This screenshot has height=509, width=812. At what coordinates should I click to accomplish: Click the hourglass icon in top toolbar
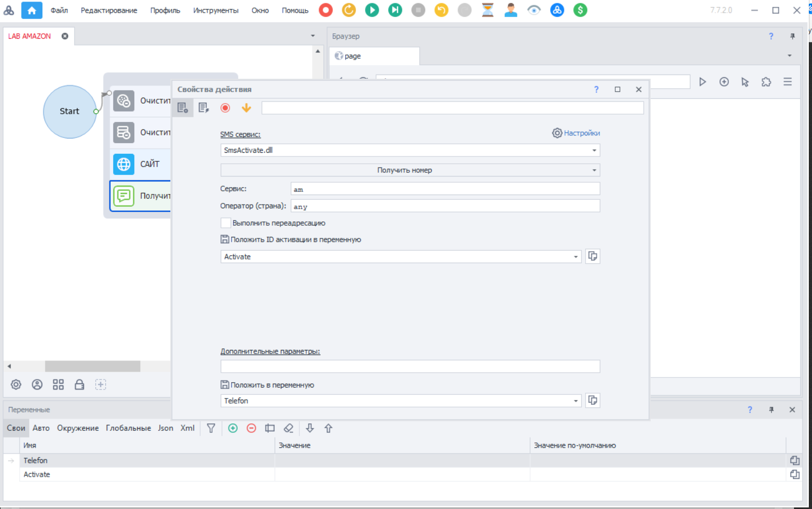click(x=488, y=10)
